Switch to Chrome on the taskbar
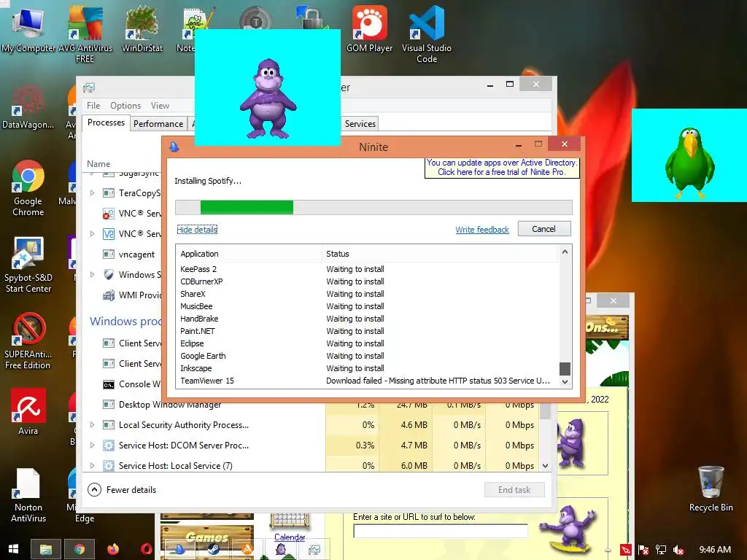The width and height of the screenshot is (747, 560). pos(80,550)
